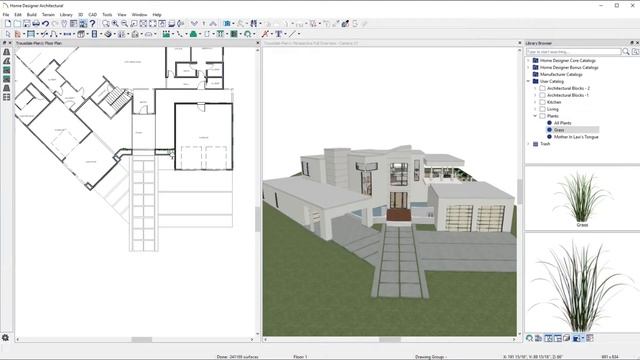
Task: Expand the Kitchen folder
Action: click(x=536, y=102)
